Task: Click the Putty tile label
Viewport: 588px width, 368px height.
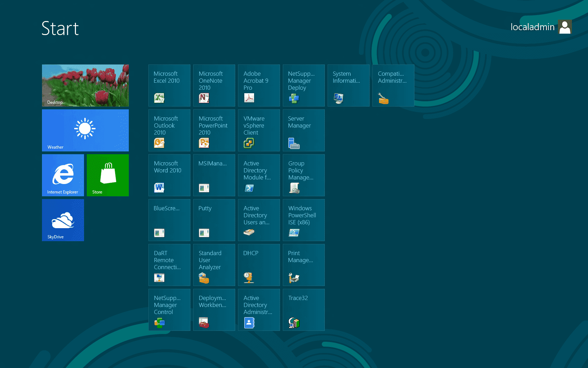Action: 205,209
